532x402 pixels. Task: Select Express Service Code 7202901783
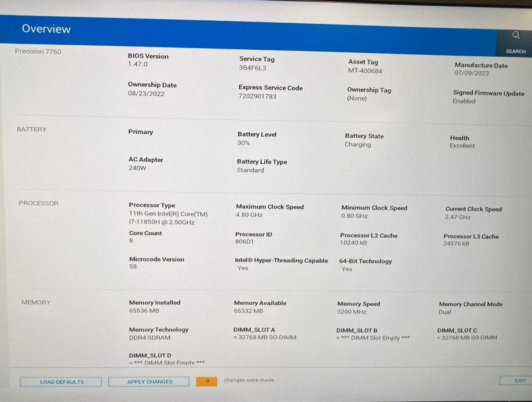point(257,96)
